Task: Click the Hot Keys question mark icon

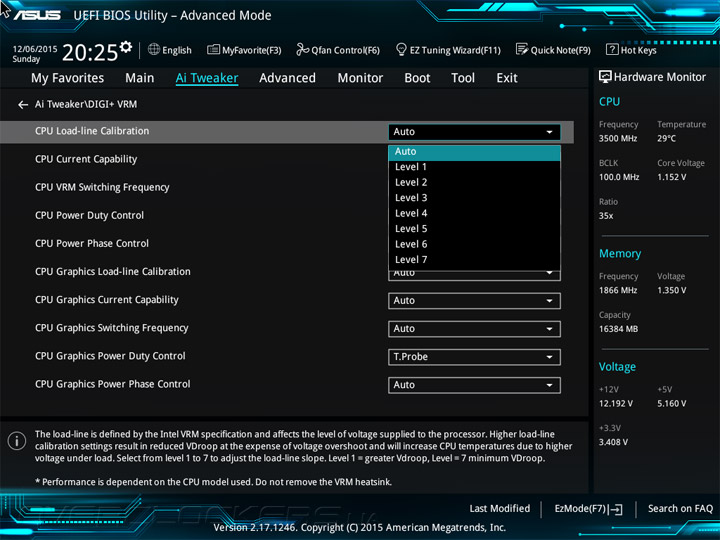Action: 612,49
